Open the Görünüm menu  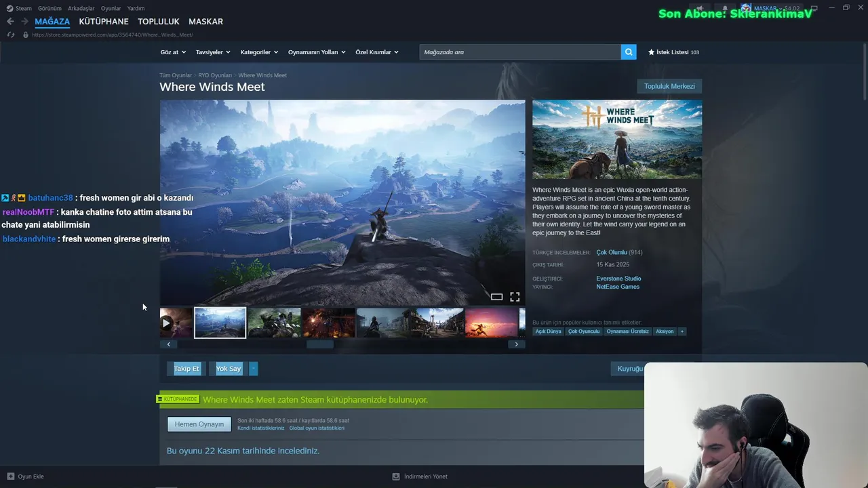(50, 8)
